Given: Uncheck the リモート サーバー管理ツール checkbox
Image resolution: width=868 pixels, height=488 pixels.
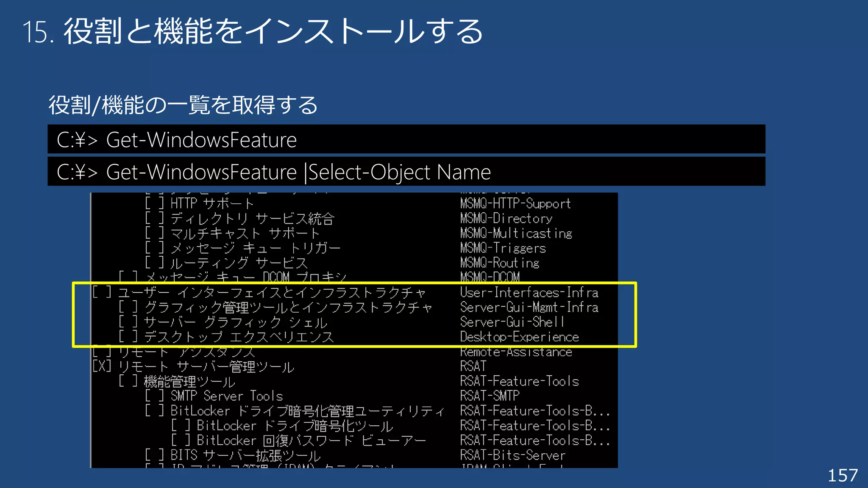Looking at the screenshot, I should [102, 366].
